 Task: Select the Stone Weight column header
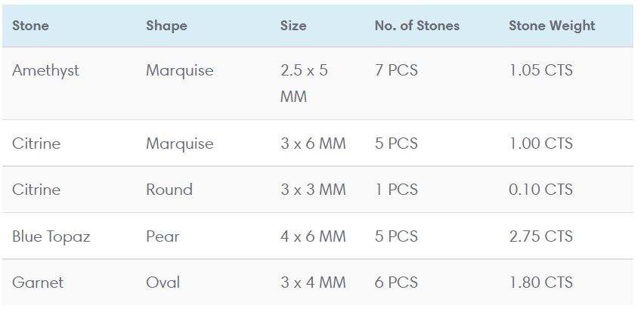pyautogui.click(x=552, y=26)
